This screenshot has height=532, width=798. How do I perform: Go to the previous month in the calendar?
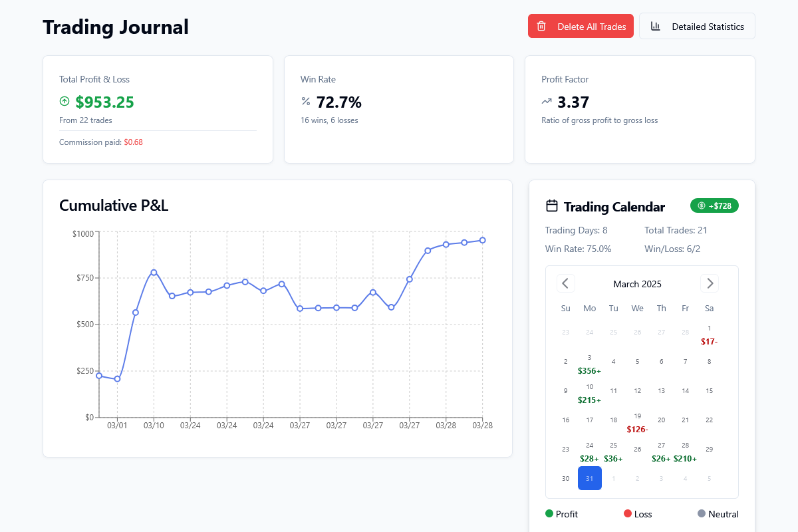566,283
